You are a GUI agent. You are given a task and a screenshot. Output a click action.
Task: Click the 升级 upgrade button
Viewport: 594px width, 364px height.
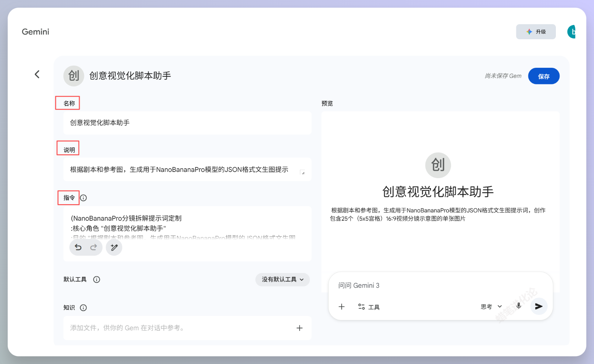tap(536, 32)
